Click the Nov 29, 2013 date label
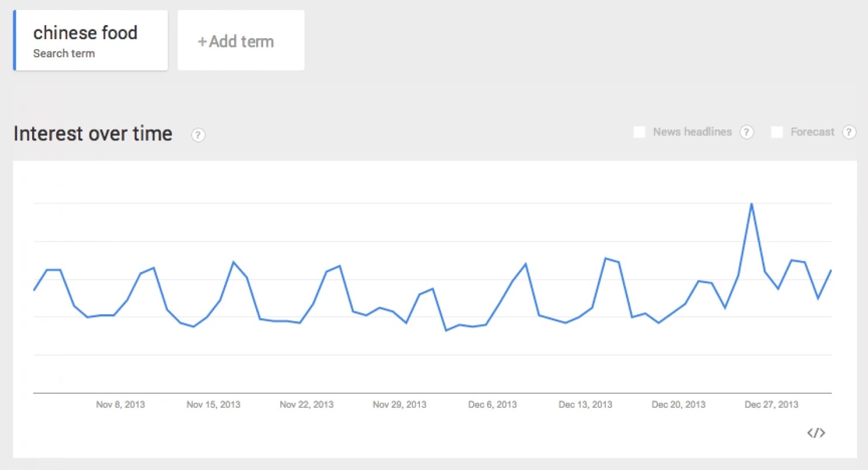Viewport: 868px width, 470px height. point(399,404)
